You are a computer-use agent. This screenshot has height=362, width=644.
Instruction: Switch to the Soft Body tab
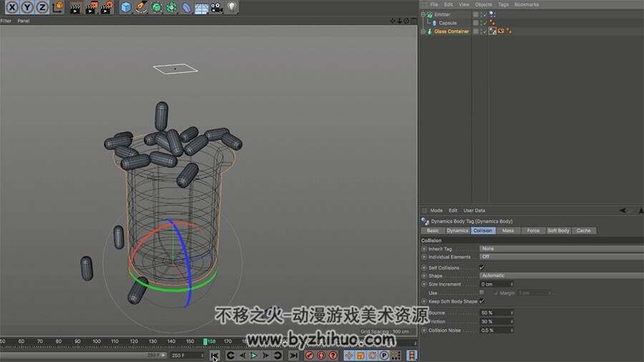pyautogui.click(x=558, y=230)
